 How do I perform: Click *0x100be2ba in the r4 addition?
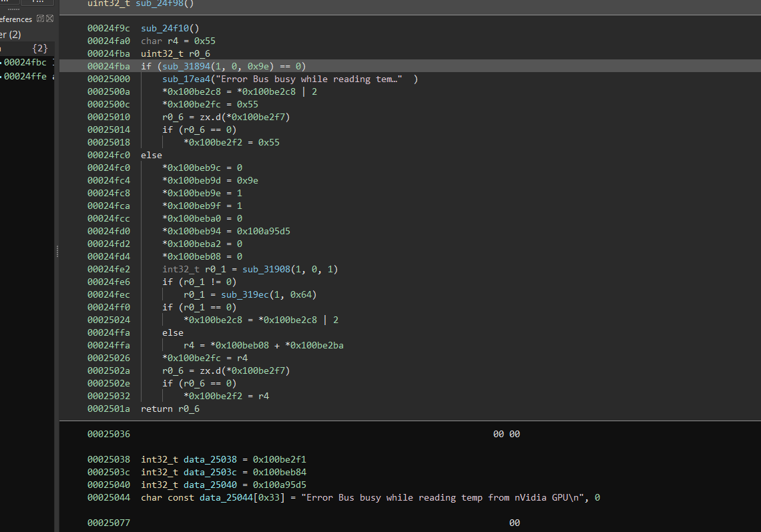(314, 345)
